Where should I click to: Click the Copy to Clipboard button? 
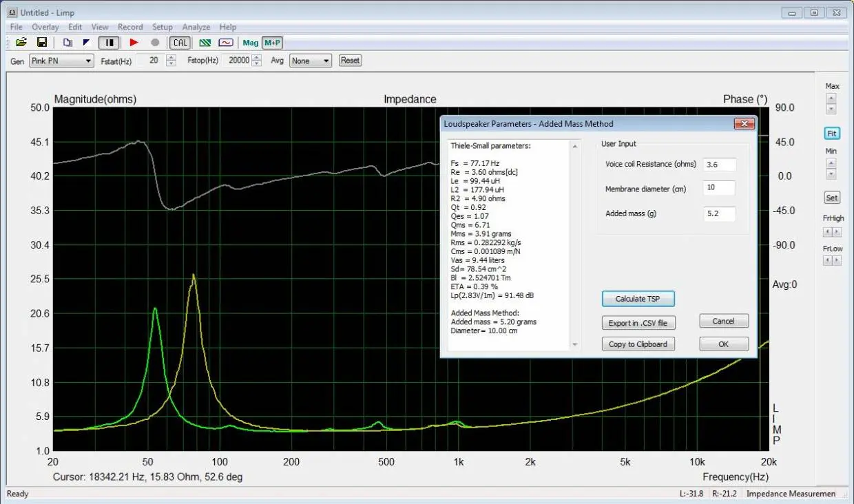pyautogui.click(x=638, y=344)
